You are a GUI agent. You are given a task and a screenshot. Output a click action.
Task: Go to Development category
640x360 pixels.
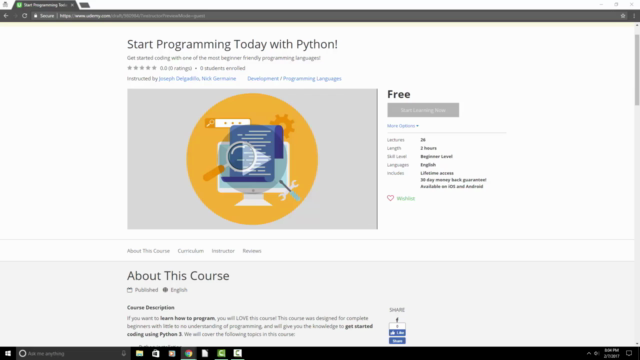tap(263, 78)
